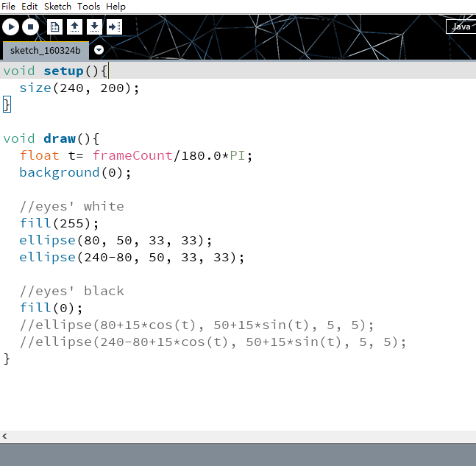Export the application using the arrow icon
This screenshot has height=466, width=476.
(x=114, y=27)
